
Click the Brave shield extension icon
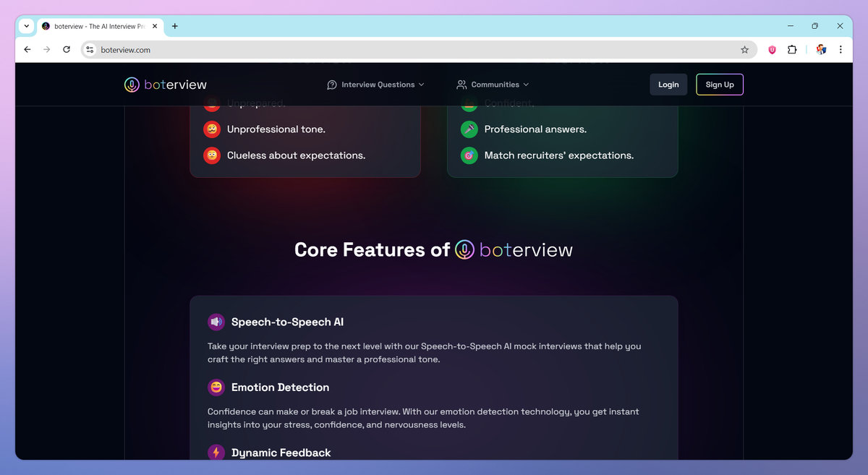click(x=772, y=50)
